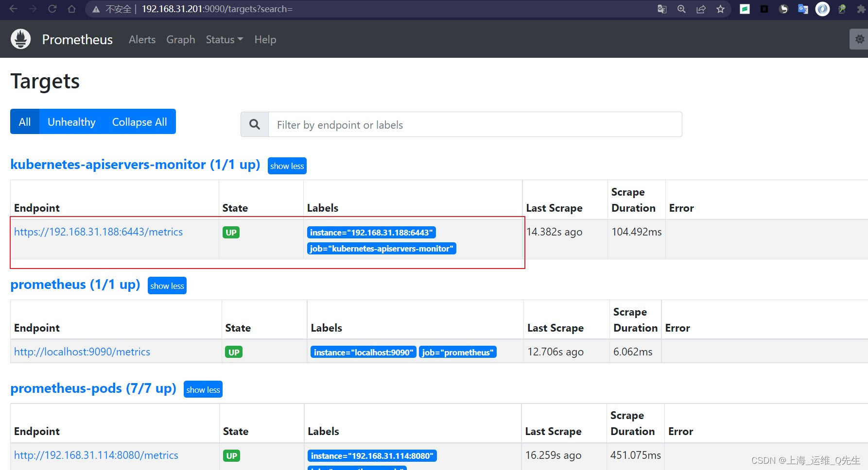Go back using browser back arrow
This screenshot has width=868, height=470.
point(14,9)
